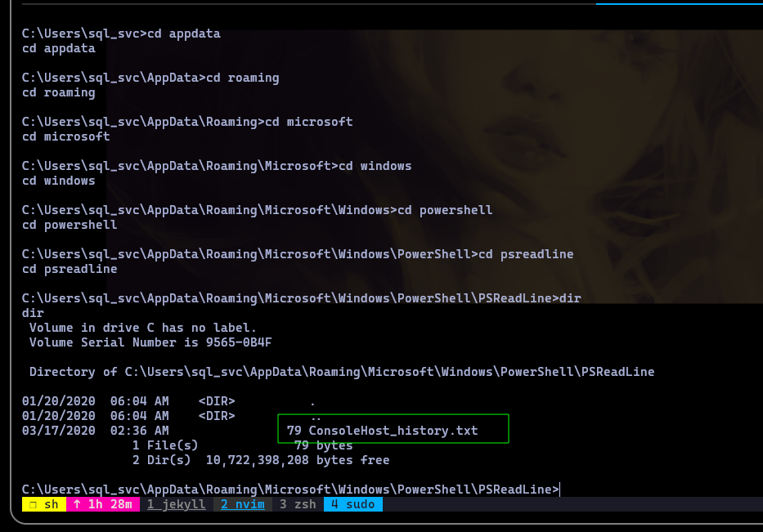Switch to tmux window 1 jekyll
The image size is (763, 532).
click(176, 504)
